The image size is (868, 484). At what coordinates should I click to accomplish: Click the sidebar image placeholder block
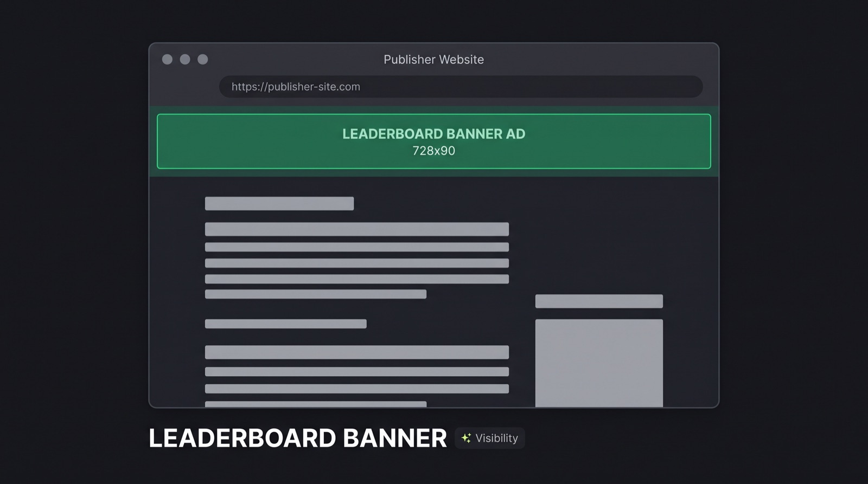[599, 363]
